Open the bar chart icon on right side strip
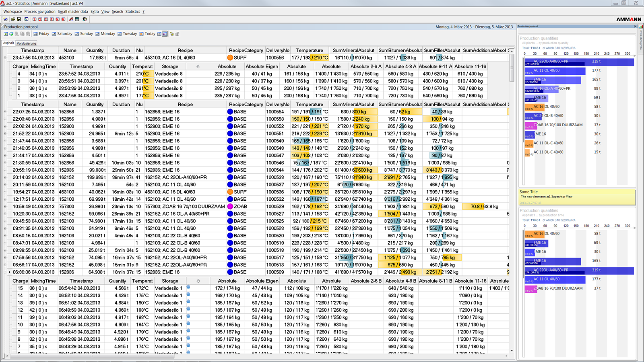 click(641, 27)
